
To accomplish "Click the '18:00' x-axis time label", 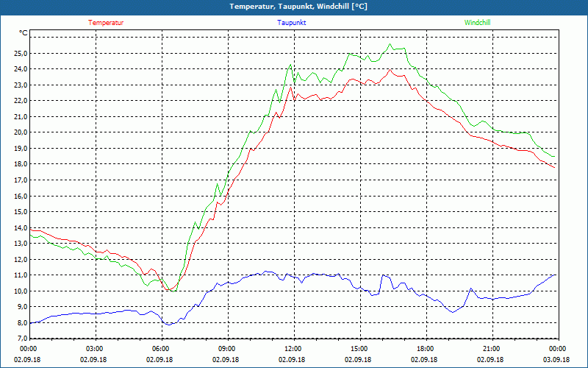I will (424, 349).
